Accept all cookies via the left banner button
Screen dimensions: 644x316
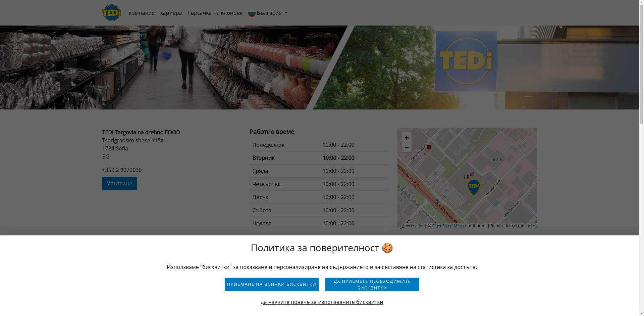(x=271, y=284)
